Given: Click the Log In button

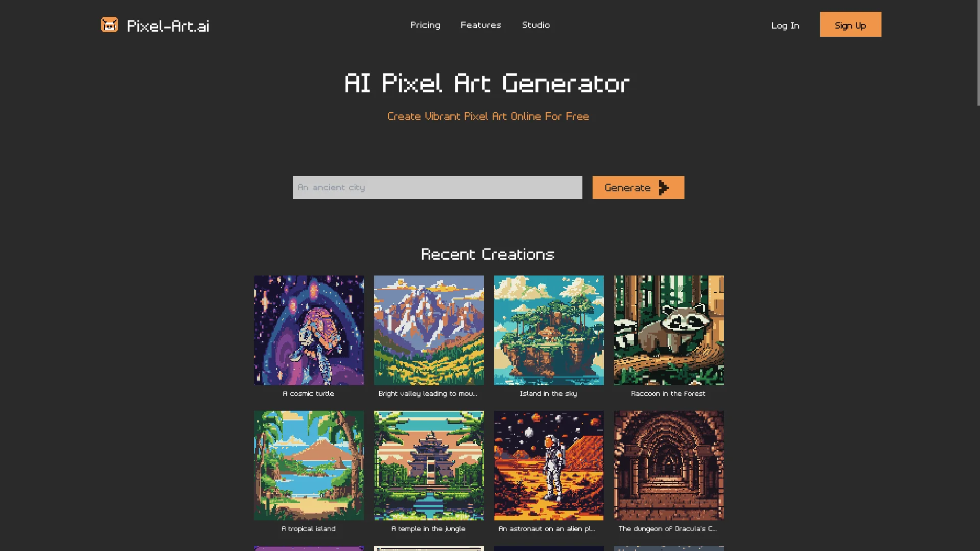Looking at the screenshot, I should click(x=785, y=25).
